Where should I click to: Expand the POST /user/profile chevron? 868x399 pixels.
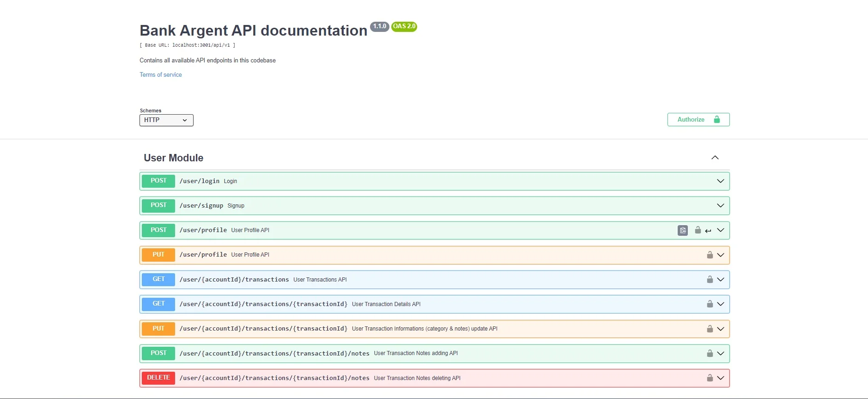tap(721, 230)
